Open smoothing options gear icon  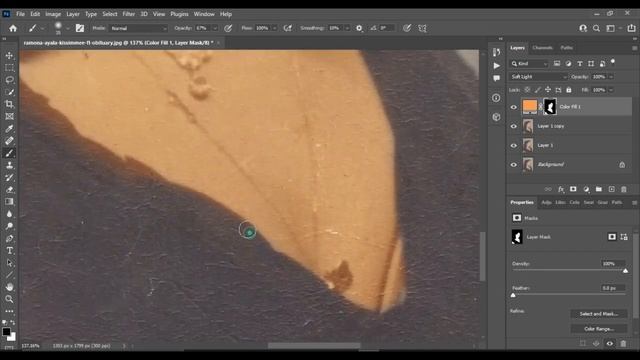click(x=359, y=28)
